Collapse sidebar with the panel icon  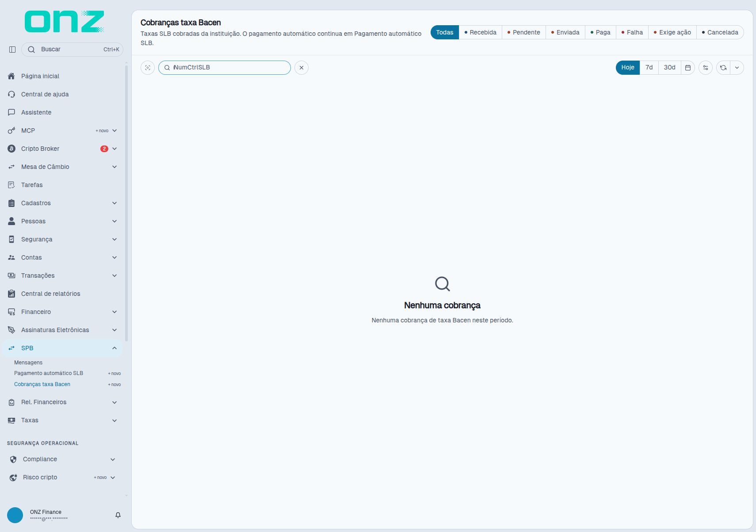point(12,50)
